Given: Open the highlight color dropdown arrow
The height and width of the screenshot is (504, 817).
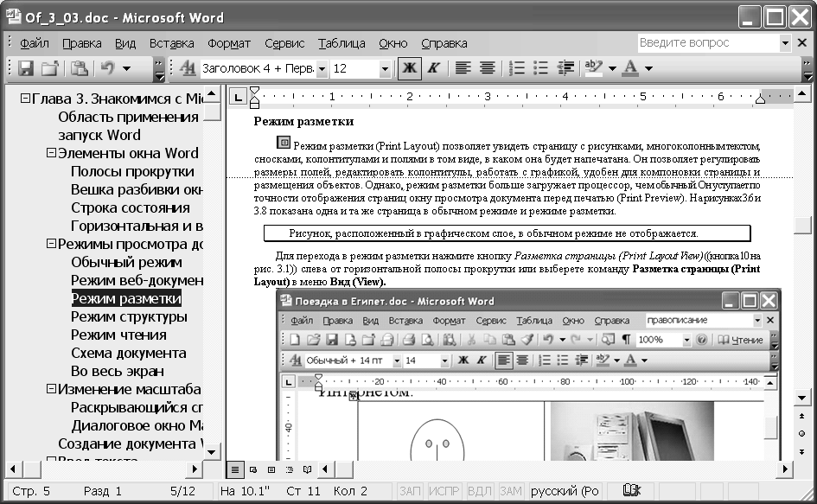Looking at the screenshot, I should coord(612,68).
